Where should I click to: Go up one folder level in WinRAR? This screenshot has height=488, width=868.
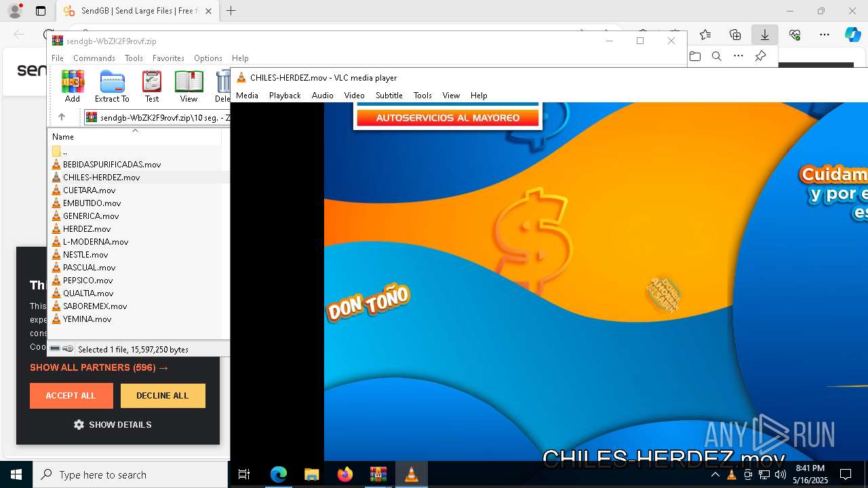point(62,117)
